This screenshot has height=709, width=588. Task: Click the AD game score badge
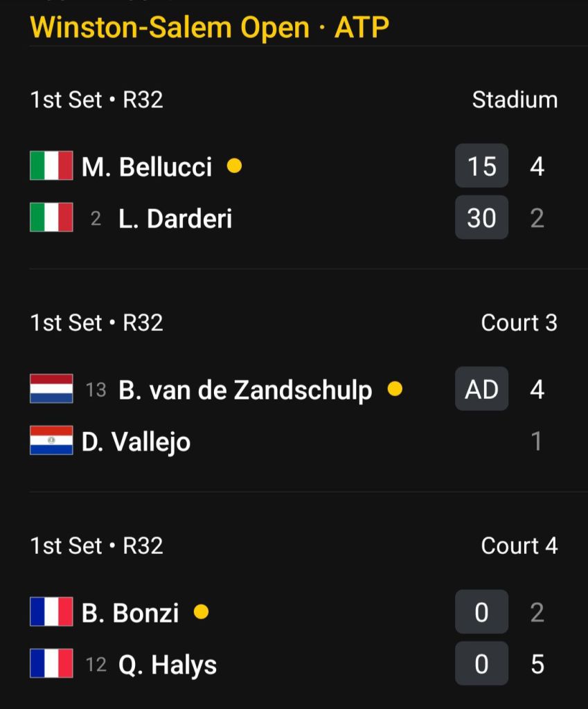pos(482,388)
